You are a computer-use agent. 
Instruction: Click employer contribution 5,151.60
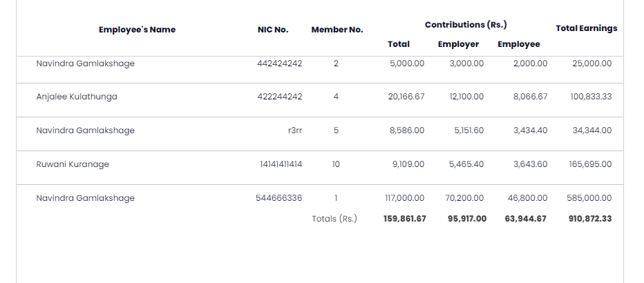tap(469, 130)
